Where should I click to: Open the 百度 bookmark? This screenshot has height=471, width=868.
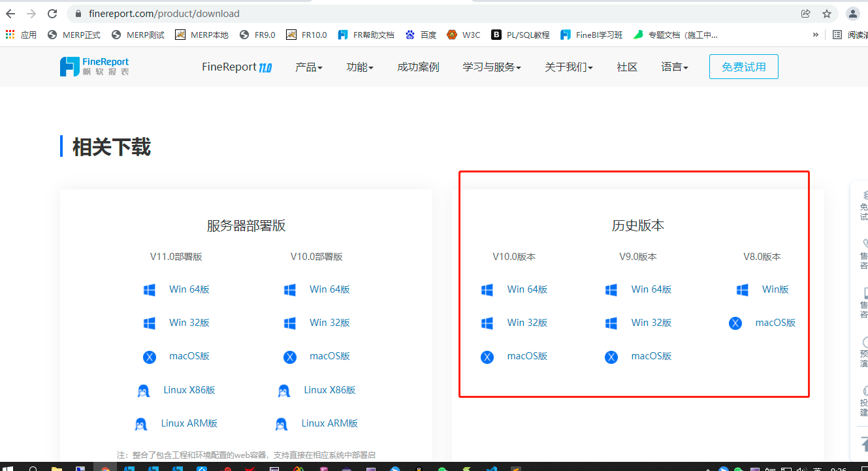click(421, 35)
